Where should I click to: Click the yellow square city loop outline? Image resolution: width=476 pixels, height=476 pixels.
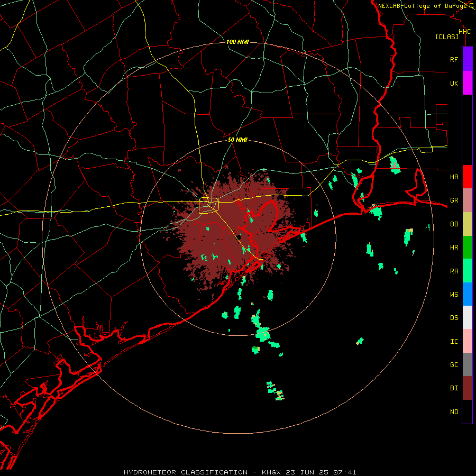(209, 206)
